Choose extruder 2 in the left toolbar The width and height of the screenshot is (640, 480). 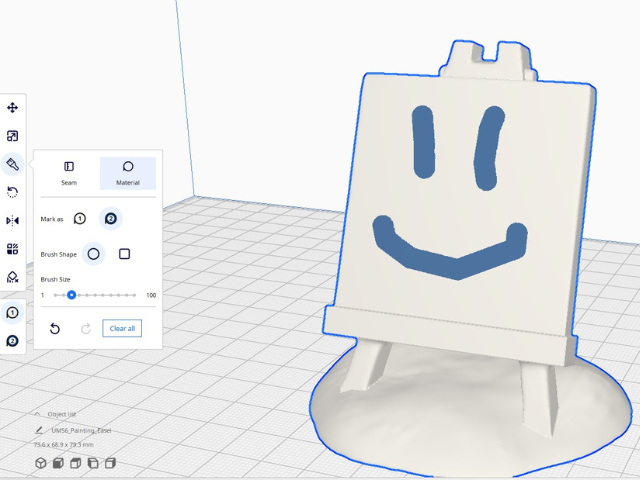click(12, 341)
